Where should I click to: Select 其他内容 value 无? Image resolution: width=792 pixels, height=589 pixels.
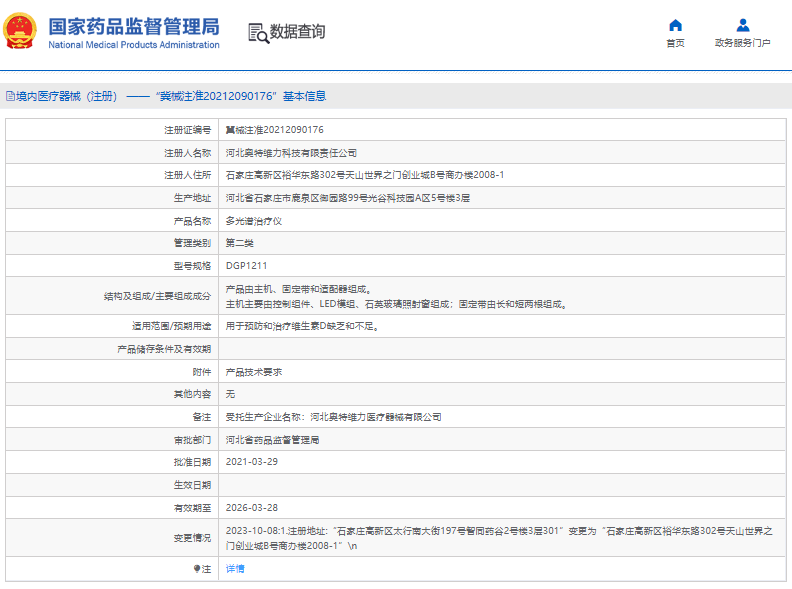tap(230, 394)
